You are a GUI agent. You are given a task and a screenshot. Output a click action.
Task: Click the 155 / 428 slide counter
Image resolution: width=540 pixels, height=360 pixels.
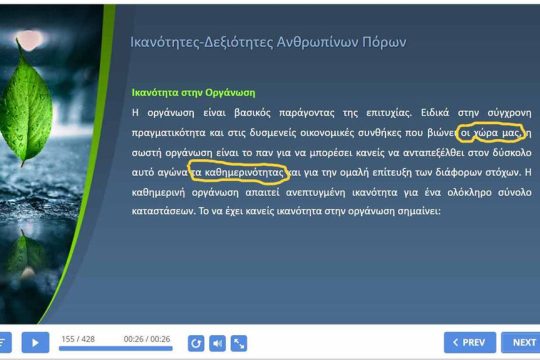click(x=78, y=339)
